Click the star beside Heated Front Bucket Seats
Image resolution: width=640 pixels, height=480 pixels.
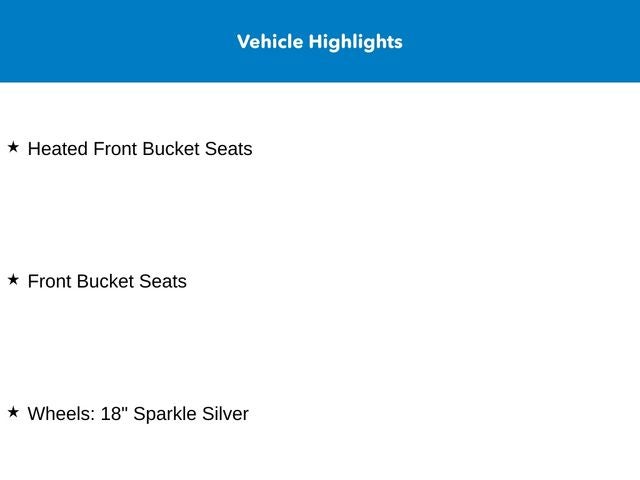click(13, 147)
